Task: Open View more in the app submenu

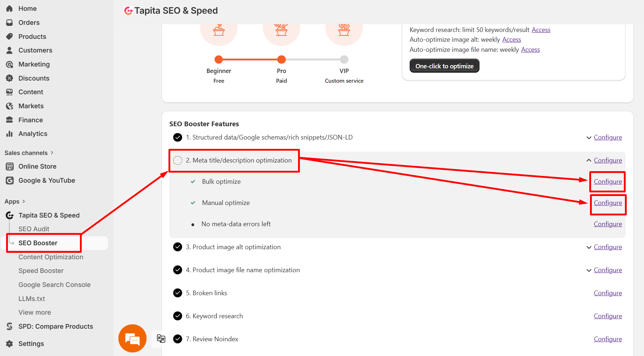Action: (x=35, y=312)
